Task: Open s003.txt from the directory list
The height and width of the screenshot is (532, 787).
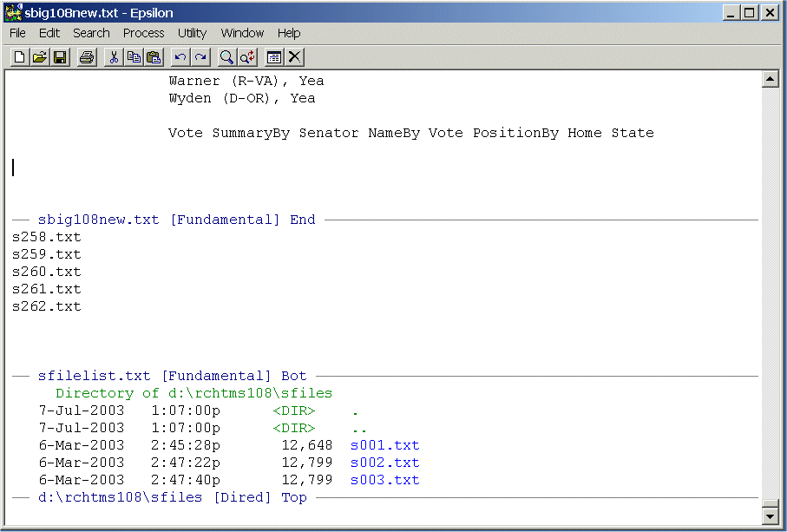Action: 384,480
